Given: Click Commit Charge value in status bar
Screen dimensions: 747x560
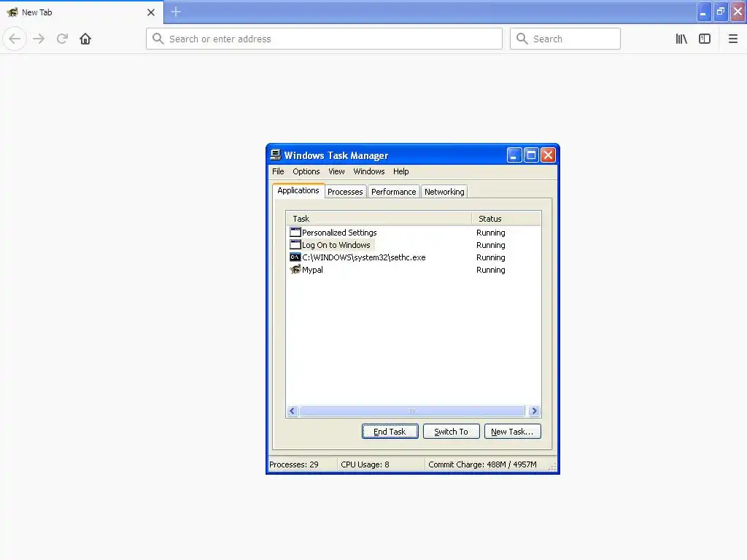Looking at the screenshot, I should point(482,464).
